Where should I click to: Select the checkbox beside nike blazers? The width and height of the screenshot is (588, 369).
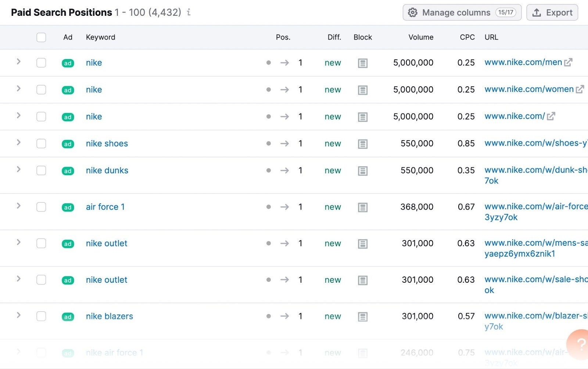pyautogui.click(x=41, y=316)
